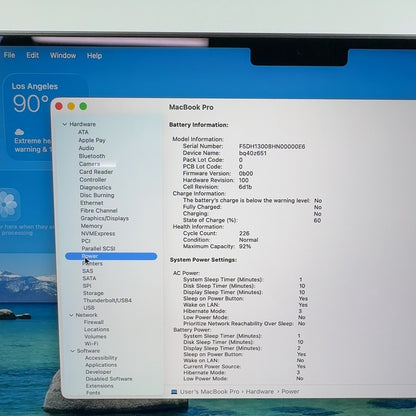This screenshot has height=416, width=416.
Task: Open the flower app icon on the desktop
Action: [x=8, y=204]
